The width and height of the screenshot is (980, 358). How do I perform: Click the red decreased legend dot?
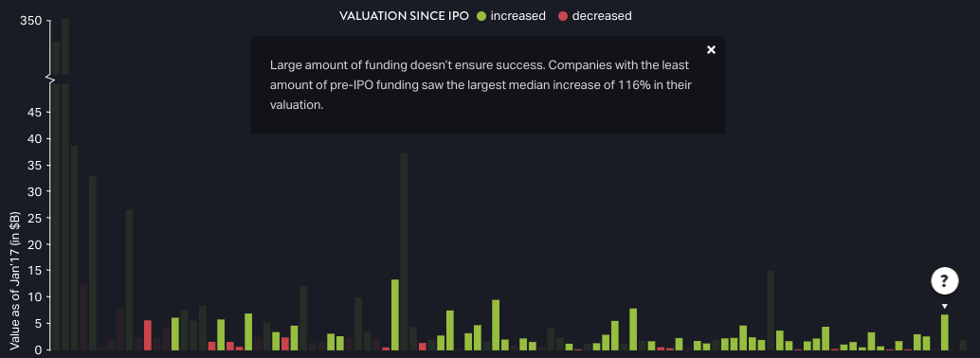562,16
